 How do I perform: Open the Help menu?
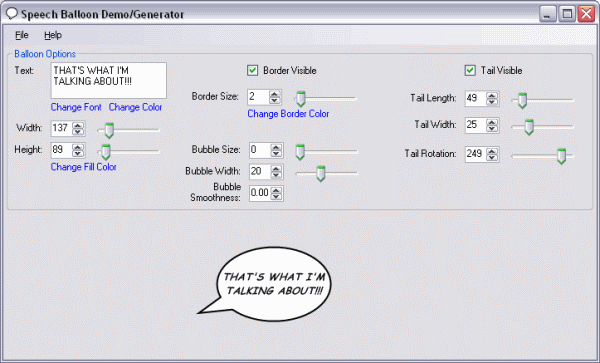coord(53,35)
